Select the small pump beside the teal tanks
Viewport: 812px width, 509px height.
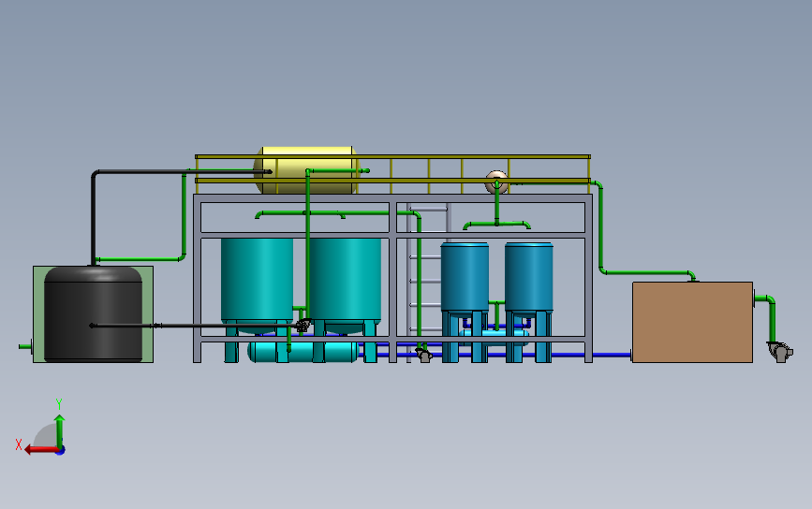click(x=303, y=325)
